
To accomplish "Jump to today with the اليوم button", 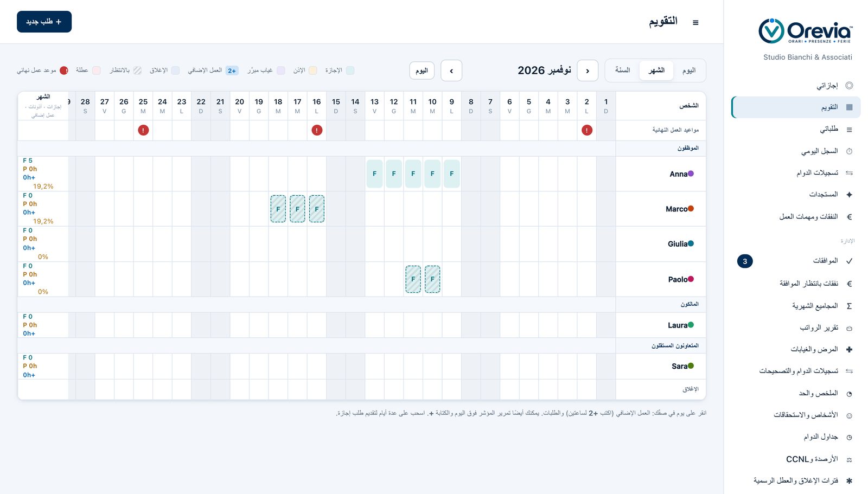I will [422, 70].
